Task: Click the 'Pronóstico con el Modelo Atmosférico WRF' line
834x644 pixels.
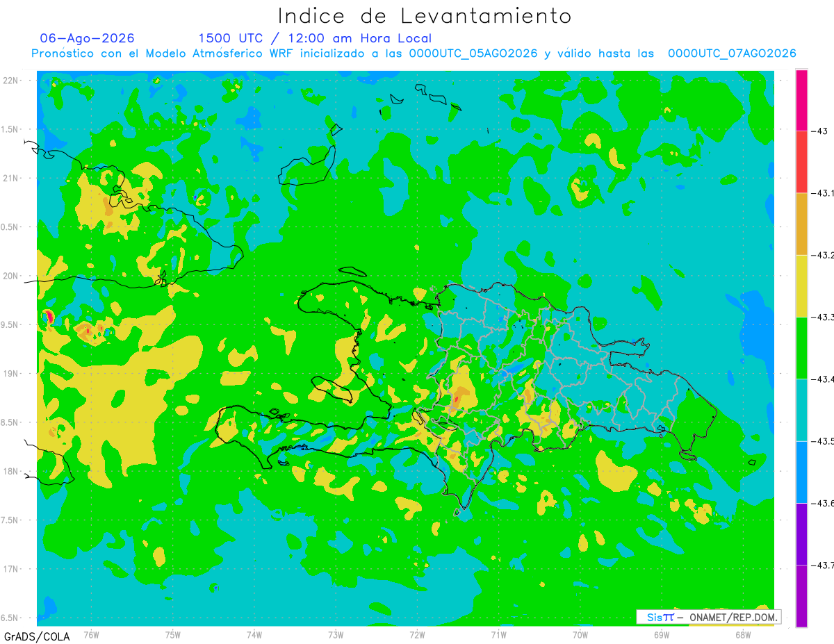Action: click(414, 53)
